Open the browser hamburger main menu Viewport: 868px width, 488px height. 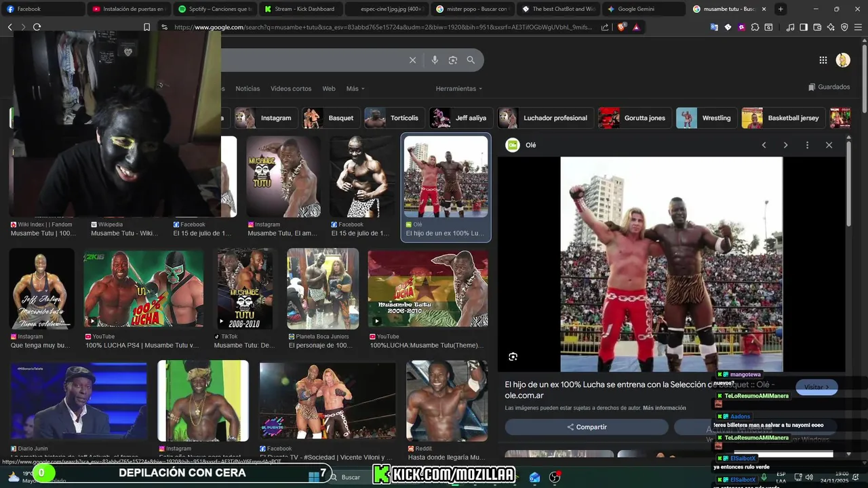pos(858,27)
